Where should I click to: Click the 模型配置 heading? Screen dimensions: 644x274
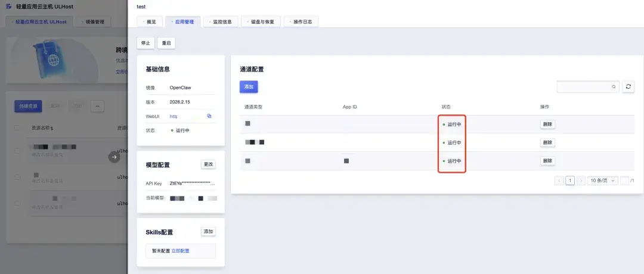(157, 165)
